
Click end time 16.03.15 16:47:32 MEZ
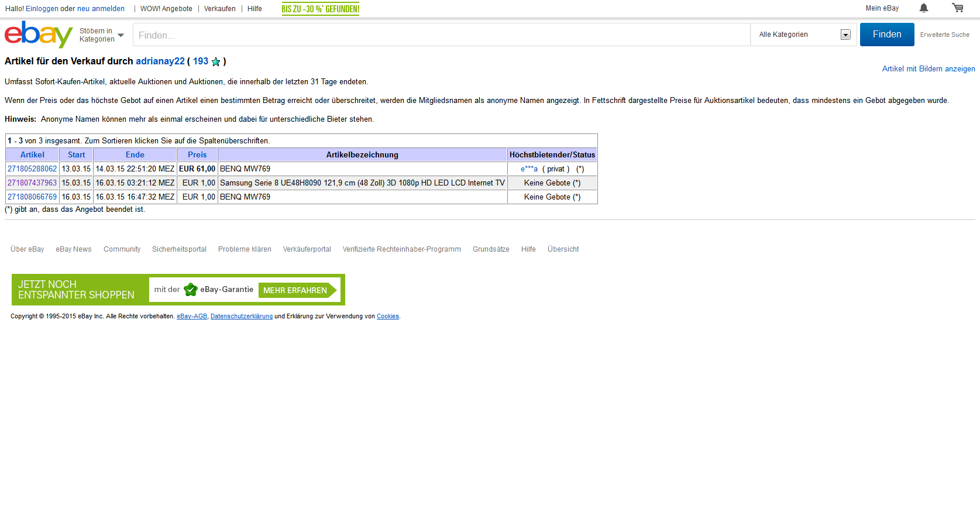[x=135, y=197]
